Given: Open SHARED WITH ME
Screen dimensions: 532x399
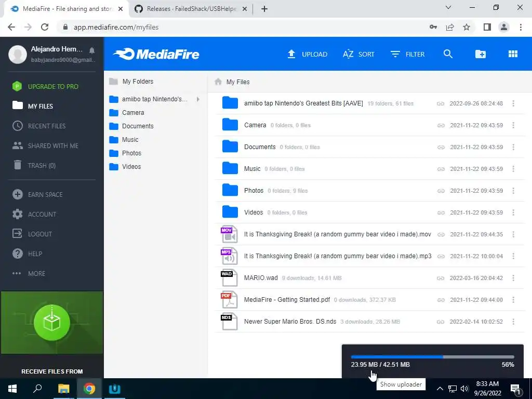Looking at the screenshot, I should tap(45, 145).
